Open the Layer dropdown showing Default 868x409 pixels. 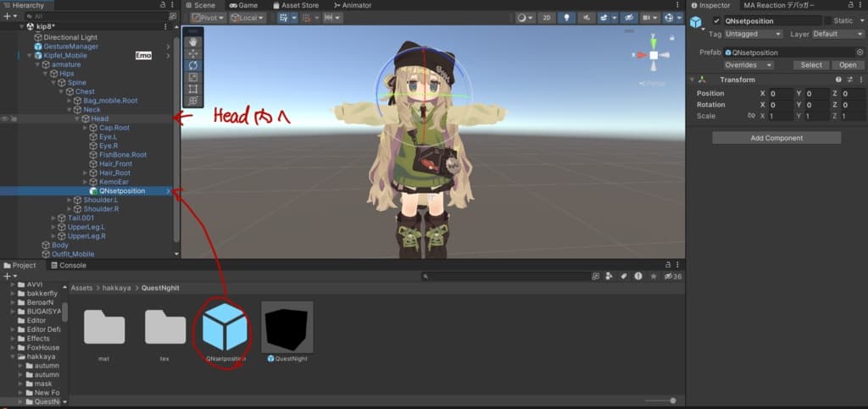pos(837,34)
